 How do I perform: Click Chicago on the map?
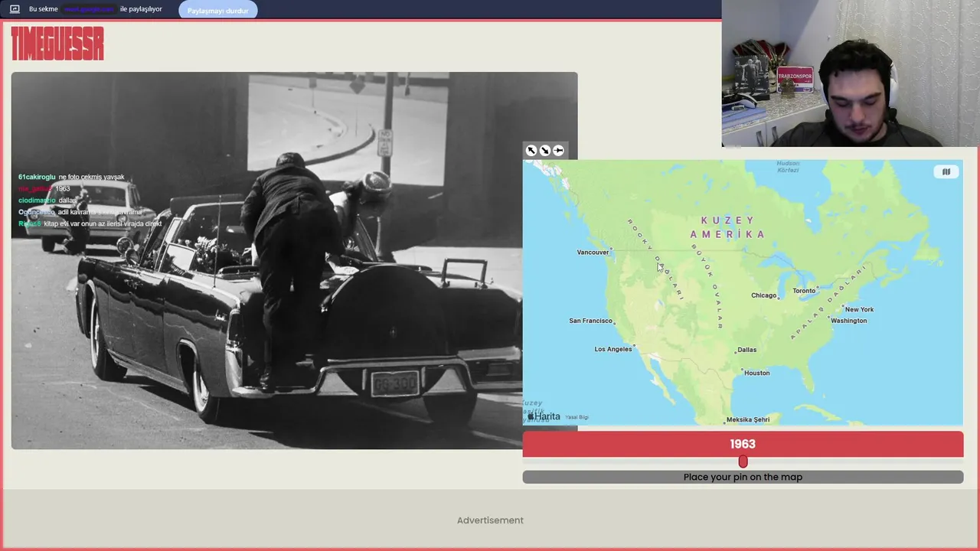tap(766, 295)
